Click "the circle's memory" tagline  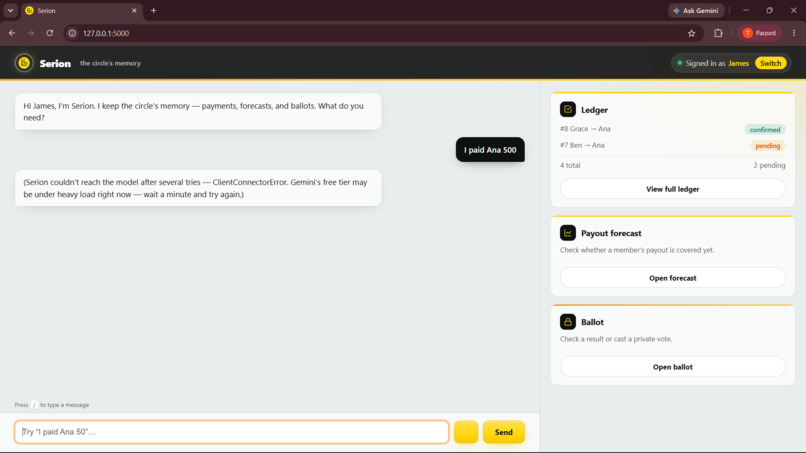(110, 63)
